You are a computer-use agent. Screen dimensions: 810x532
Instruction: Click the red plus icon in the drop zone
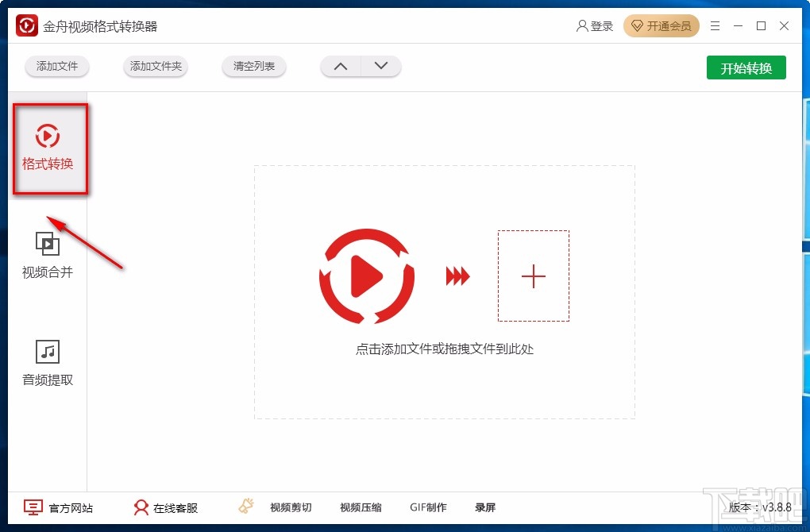click(533, 276)
